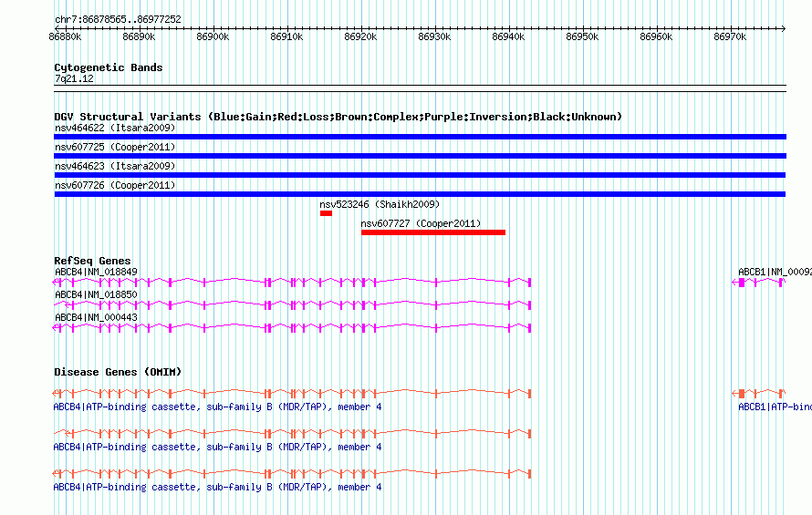Screen dimensions: 812x515
Task: Click the chr7:86878565..86977252 region label
Action: click(x=118, y=19)
